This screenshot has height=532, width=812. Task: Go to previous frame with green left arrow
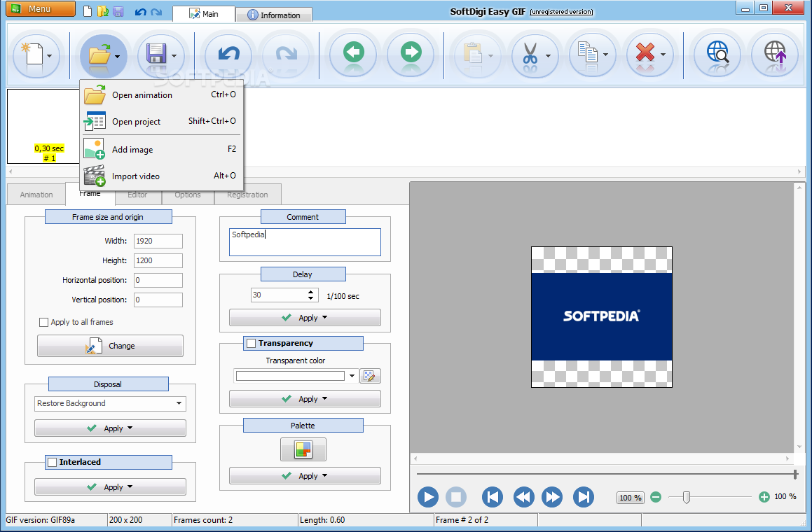coord(354,52)
